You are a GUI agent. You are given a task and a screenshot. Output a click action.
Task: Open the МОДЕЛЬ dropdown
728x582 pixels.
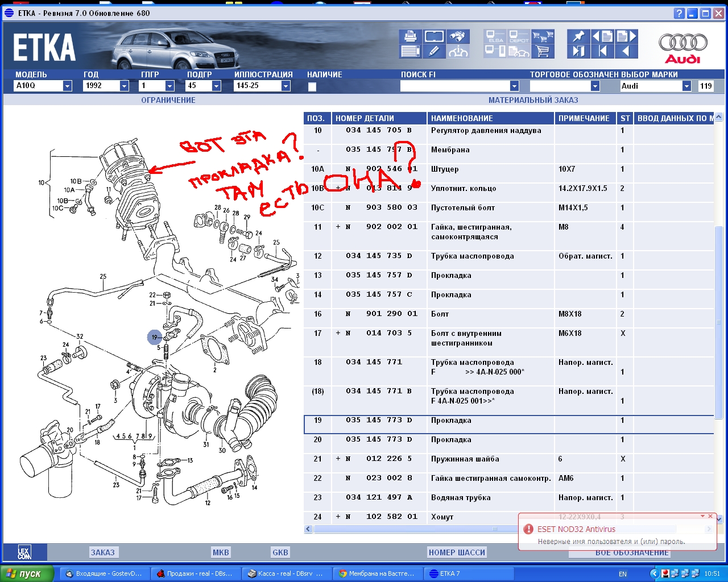(x=67, y=86)
